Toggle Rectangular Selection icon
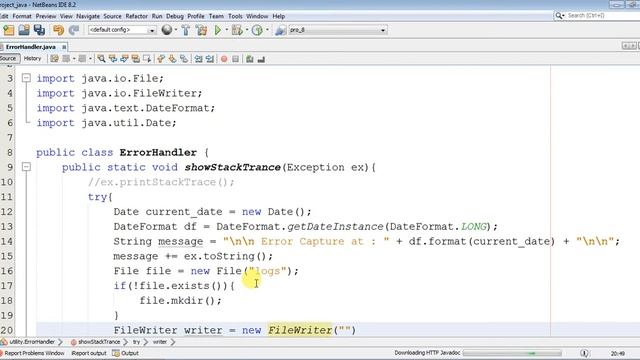Image resolution: width=640 pixels, height=360 pixels. [x=147, y=59]
